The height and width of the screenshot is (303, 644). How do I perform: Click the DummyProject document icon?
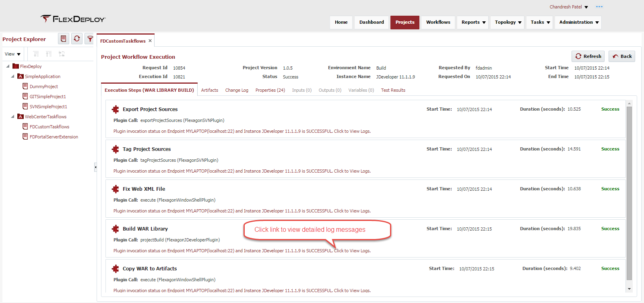click(25, 86)
